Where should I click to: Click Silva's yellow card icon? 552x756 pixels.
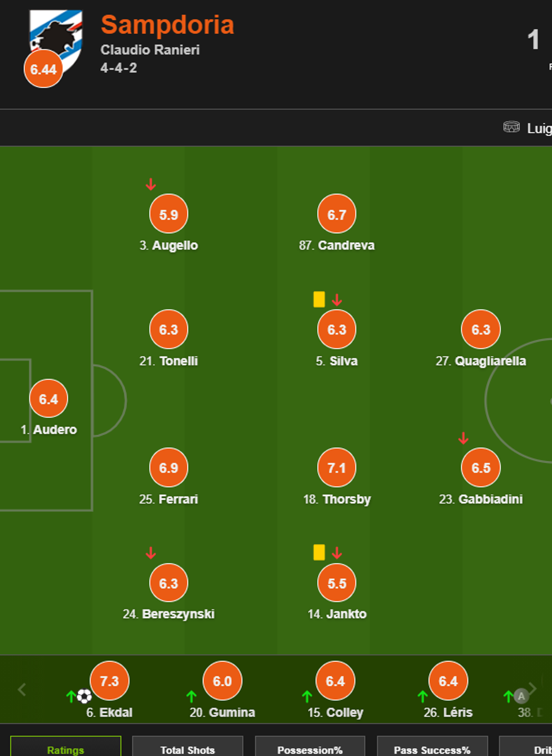click(319, 299)
